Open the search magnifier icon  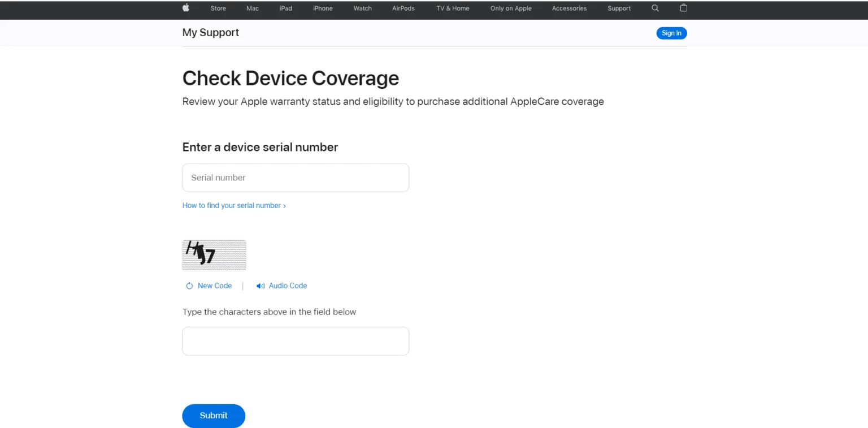click(x=655, y=8)
